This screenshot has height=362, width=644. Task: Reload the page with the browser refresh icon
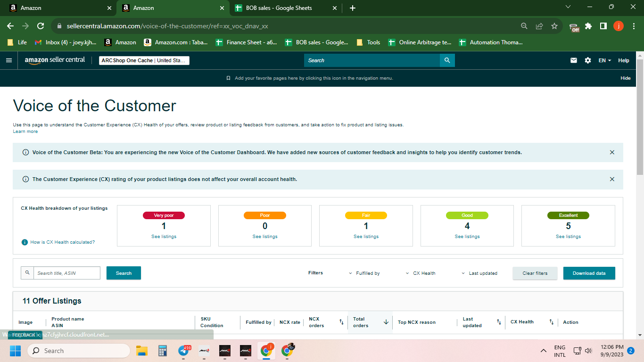click(41, 26)
